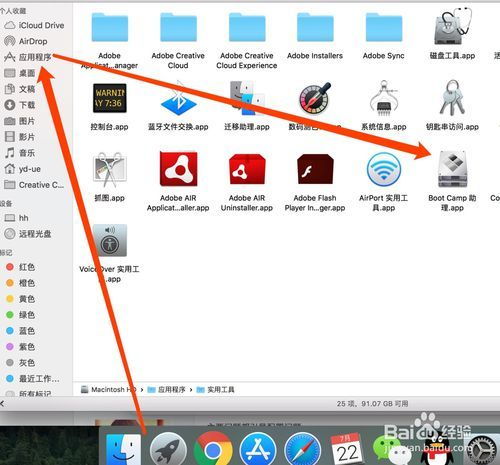This screenshot has height=465, width=500.
Task: Select the Disk Utility app icon
Action: pyautogui.click(x=452, y=27)
